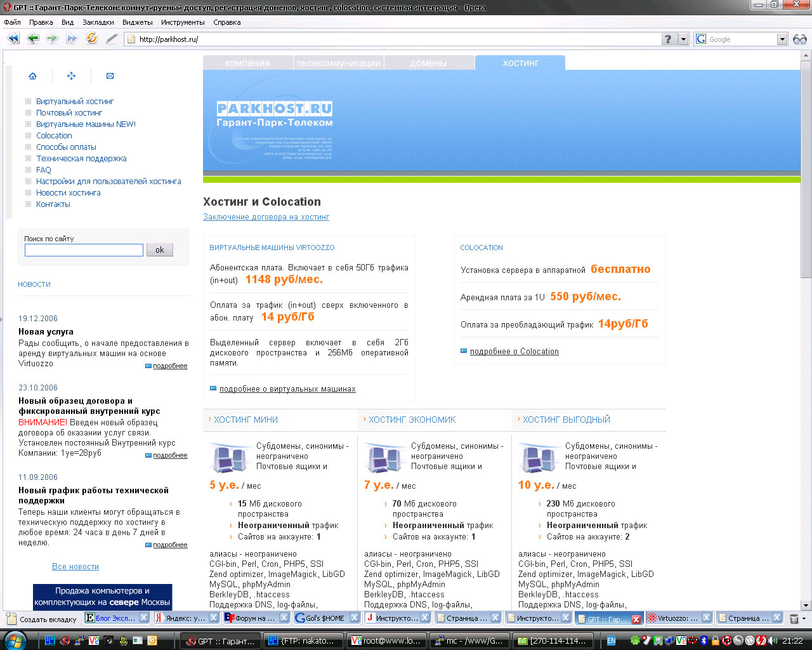812x650 pixels.
Task: Click the 'Все новости' link
Action: 75,566
